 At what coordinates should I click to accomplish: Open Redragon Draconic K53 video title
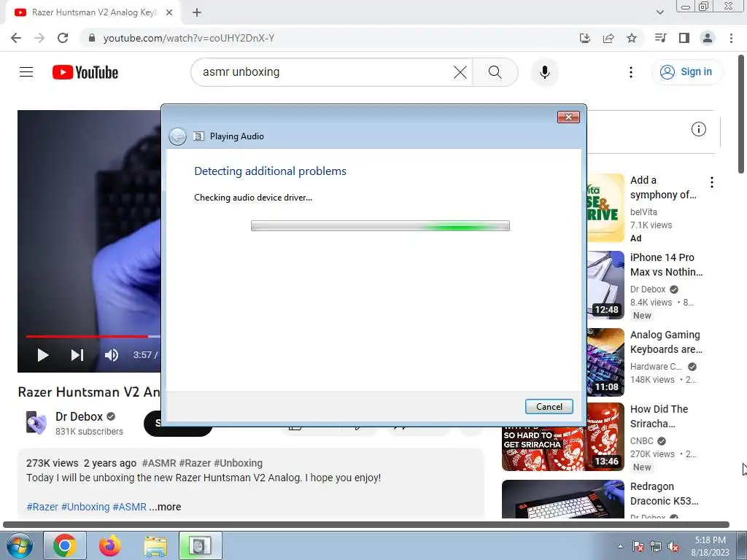coord(664,494)
